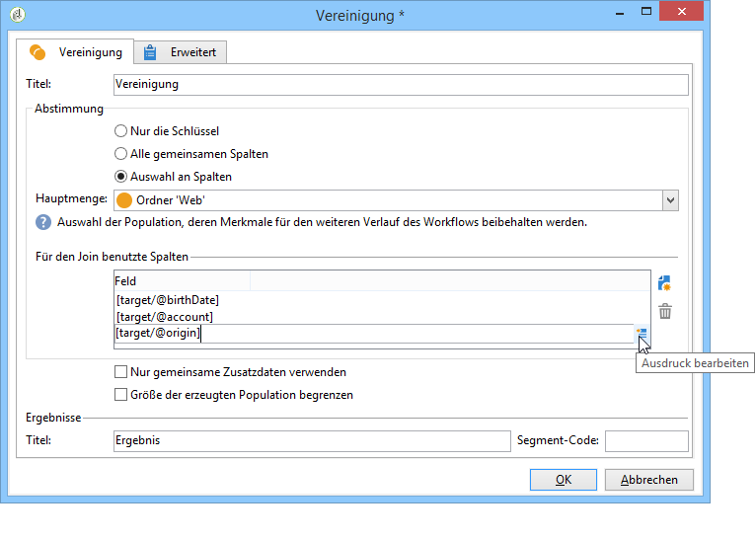Image resolution: width=756 pixels, height=540 pixels.
Task: Open the Vereinigung tab
Action: pos(77,51)
